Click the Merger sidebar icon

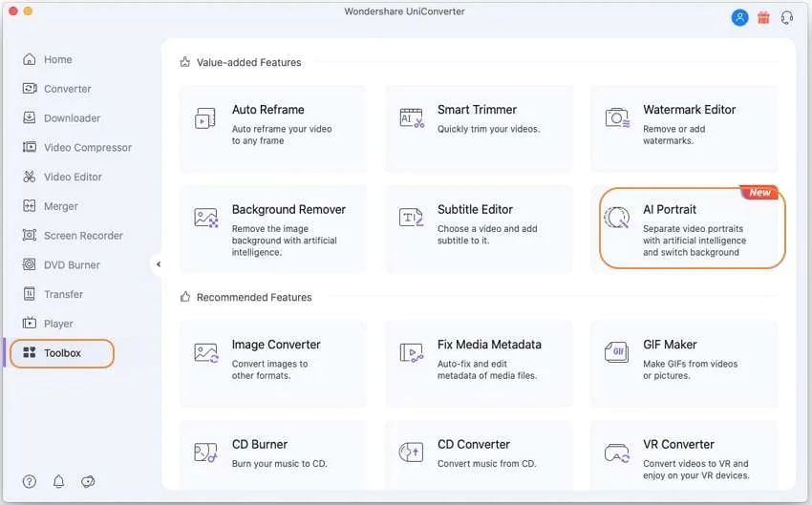click(30, 206)
